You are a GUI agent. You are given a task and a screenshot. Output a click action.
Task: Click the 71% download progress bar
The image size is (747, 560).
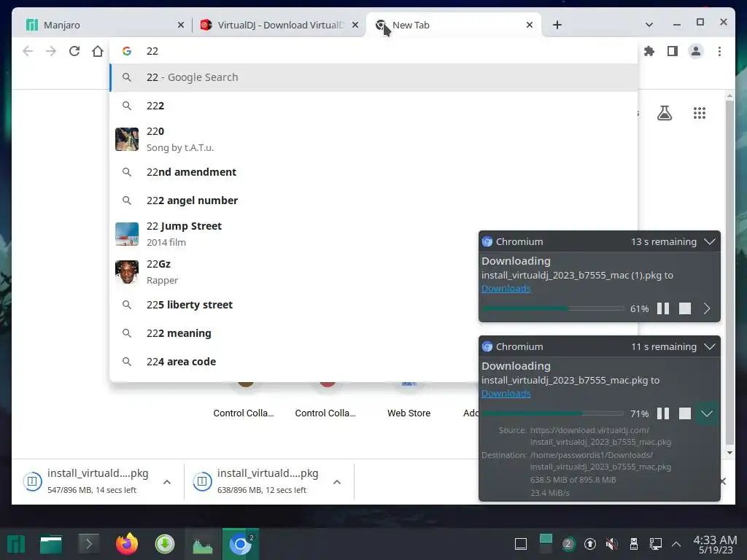553,413
